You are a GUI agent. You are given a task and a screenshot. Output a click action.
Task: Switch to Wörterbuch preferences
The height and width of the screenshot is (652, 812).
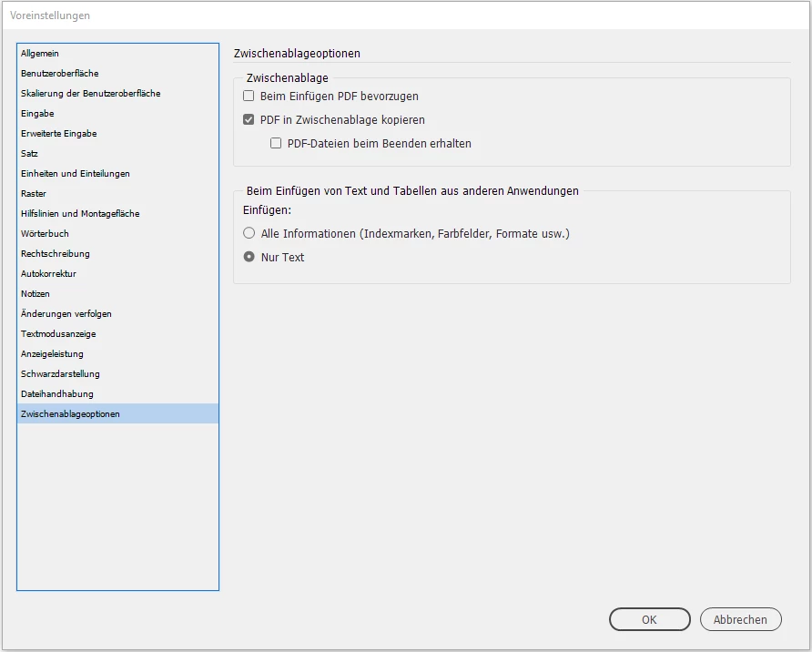click(117, 233)
